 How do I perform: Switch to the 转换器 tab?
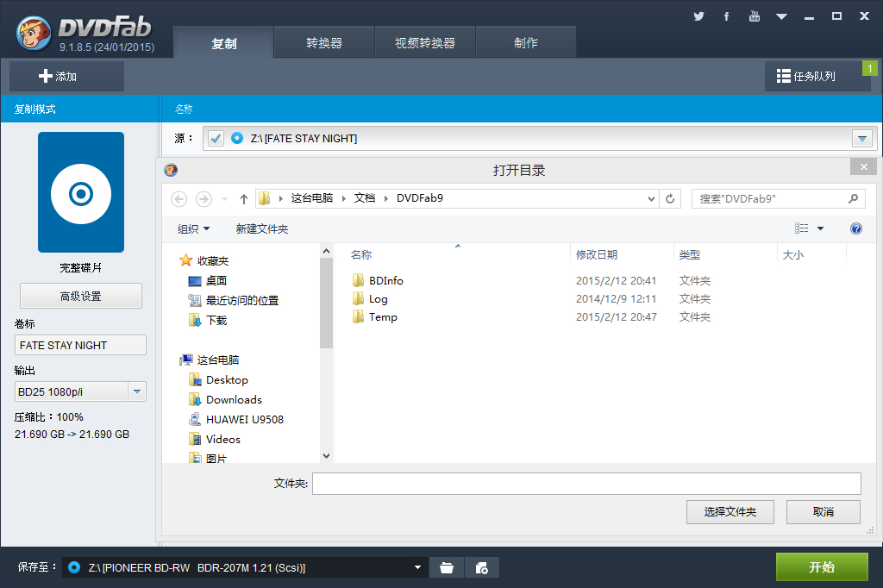click(x=324, y=43)
